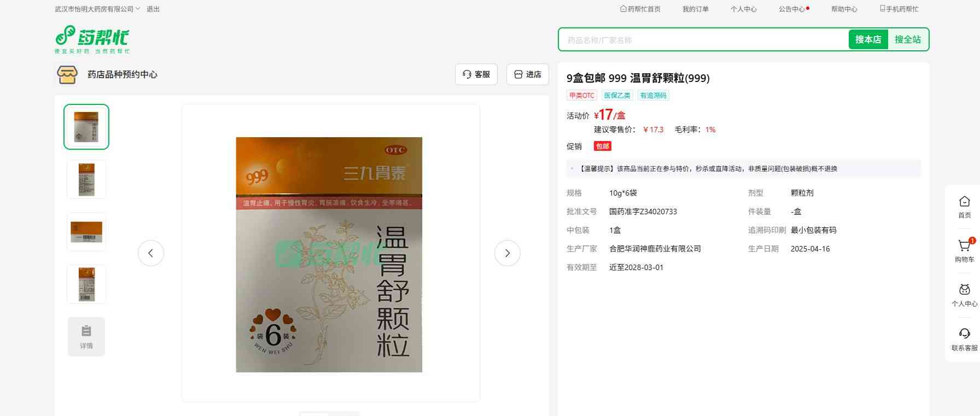Select the third product thumbnail

pos(86,232)
